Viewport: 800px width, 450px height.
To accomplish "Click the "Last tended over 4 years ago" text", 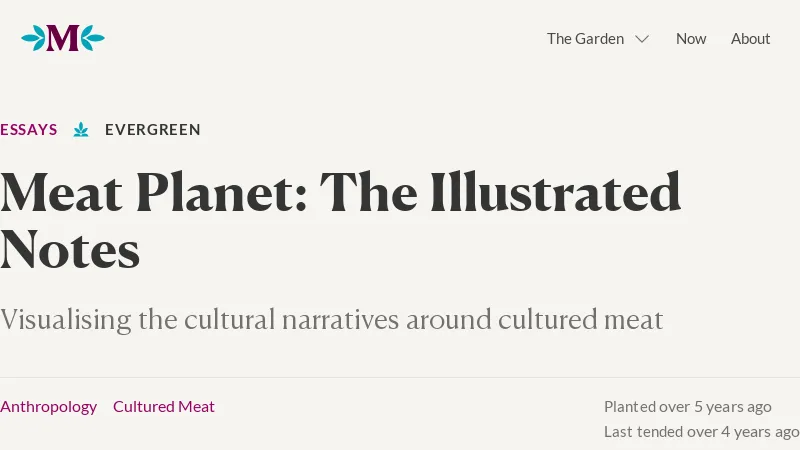I will 701,432.
